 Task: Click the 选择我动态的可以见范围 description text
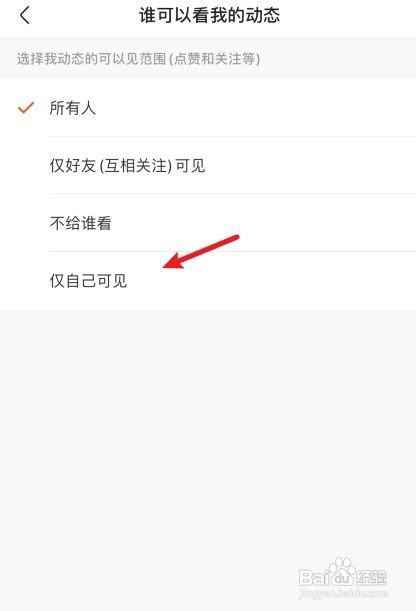(x=91, y=59)
